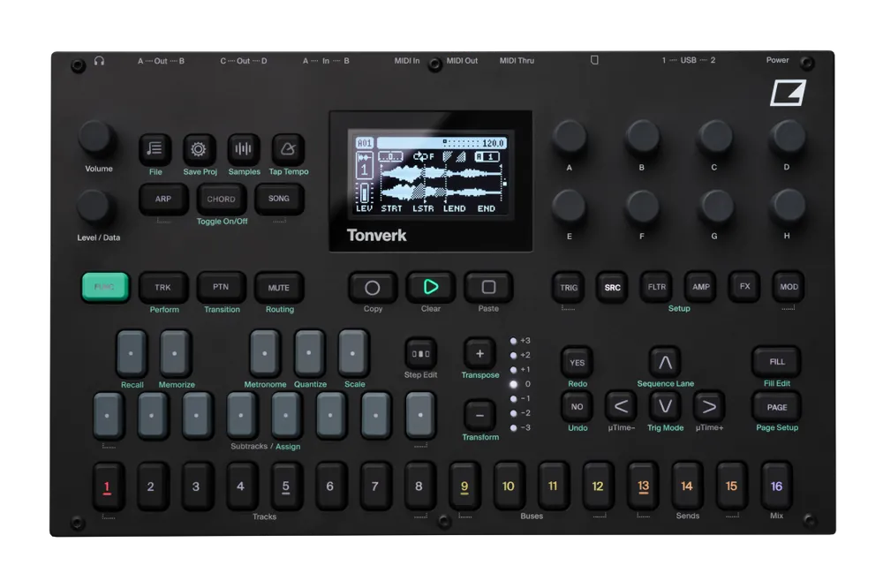
Task: Select track key 8
Action: tap(419, 486)
